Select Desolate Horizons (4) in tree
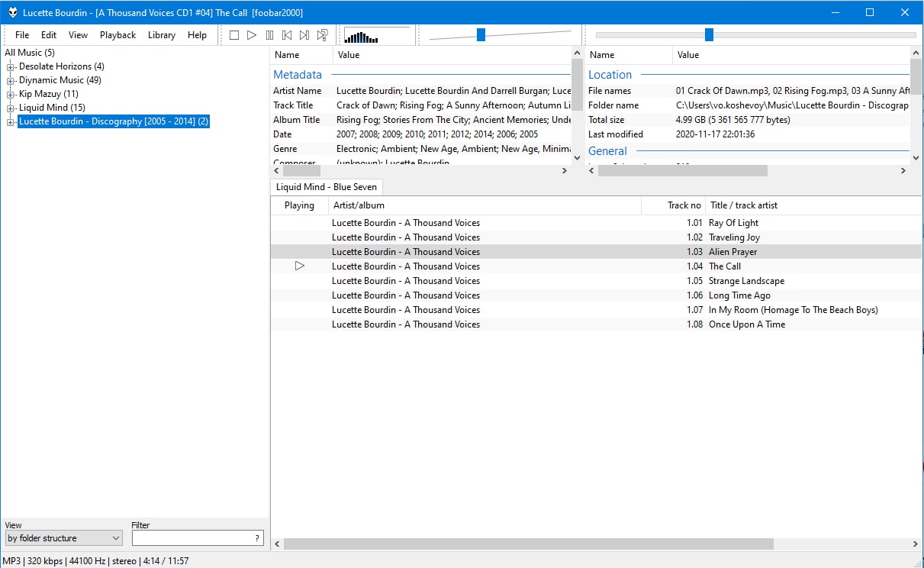 tap(62, 66)
